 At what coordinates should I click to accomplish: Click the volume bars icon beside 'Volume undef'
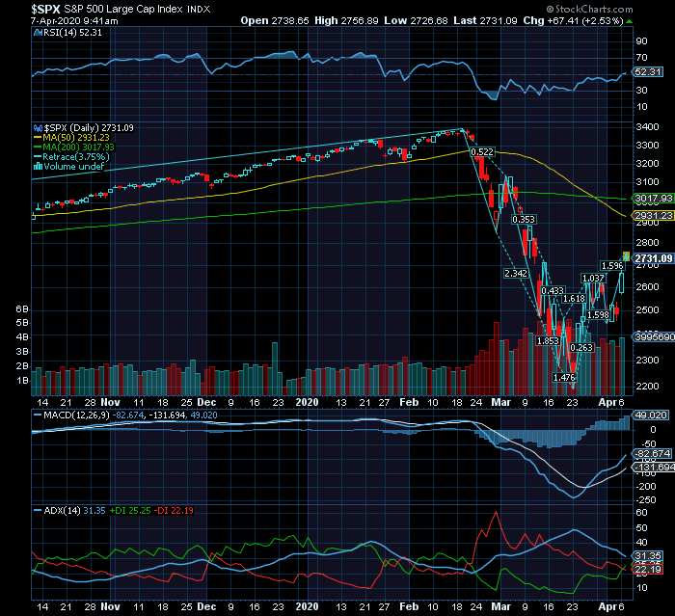(38, 166)
